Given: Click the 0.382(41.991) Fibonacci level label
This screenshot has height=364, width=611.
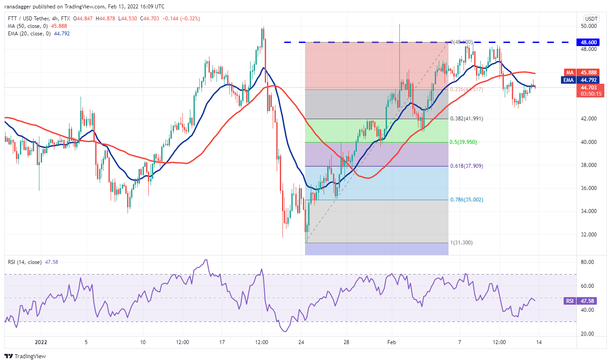Looking at the screenshot, I should (466, 119).
